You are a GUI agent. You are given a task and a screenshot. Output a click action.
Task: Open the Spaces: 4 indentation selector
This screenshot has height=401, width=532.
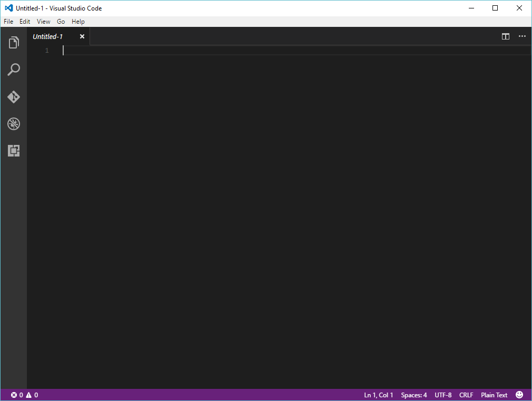tap(414, 395)
